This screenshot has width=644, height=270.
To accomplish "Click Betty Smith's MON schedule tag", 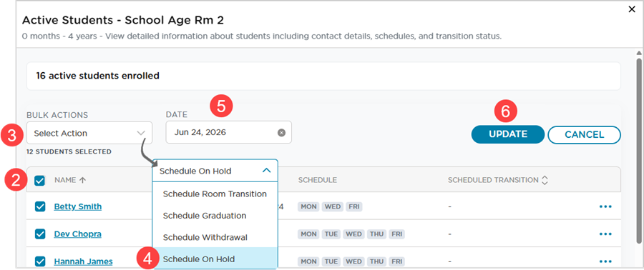I will [x=308, y=206].
